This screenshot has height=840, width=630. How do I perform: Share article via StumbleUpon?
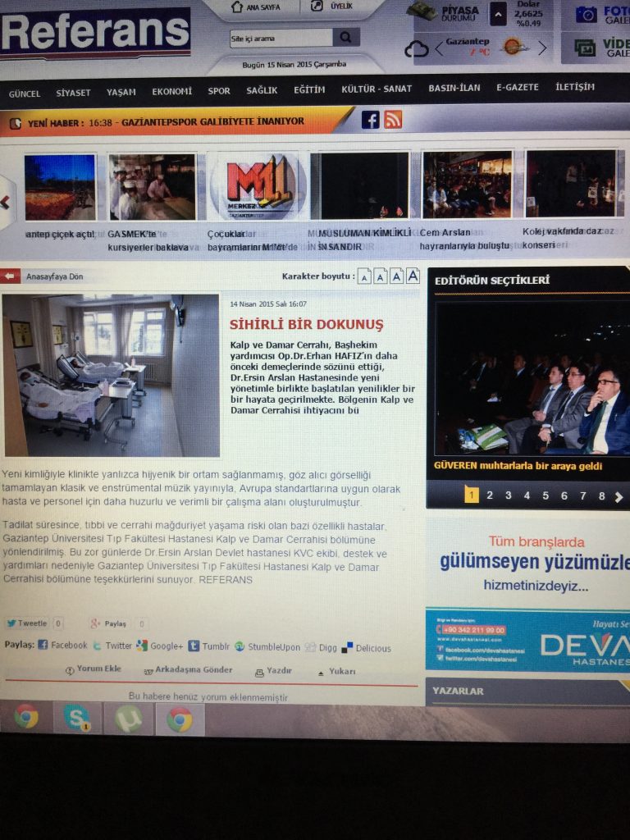click(268, 647)
